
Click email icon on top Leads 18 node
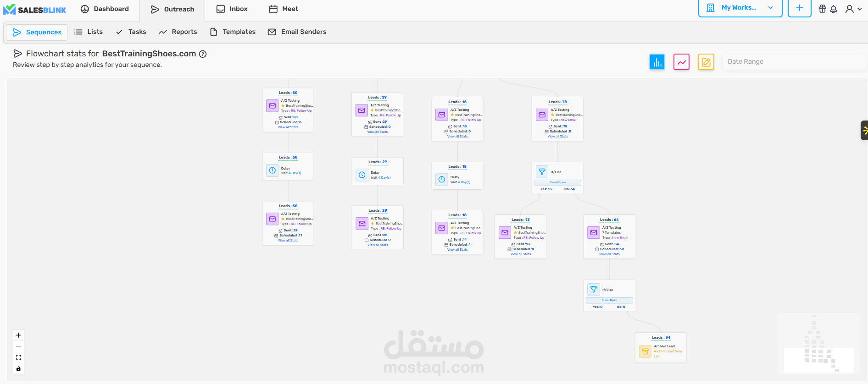442,115
